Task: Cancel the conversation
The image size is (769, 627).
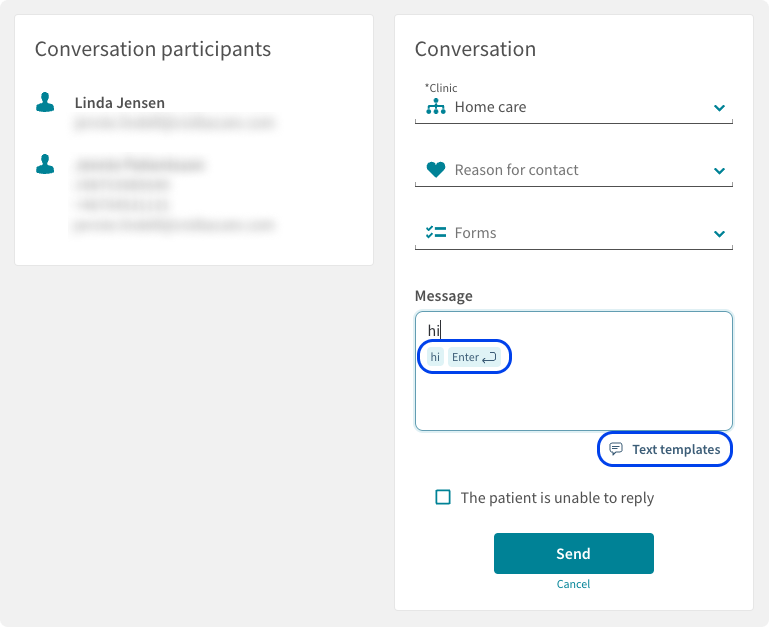Action: point(573,584)
